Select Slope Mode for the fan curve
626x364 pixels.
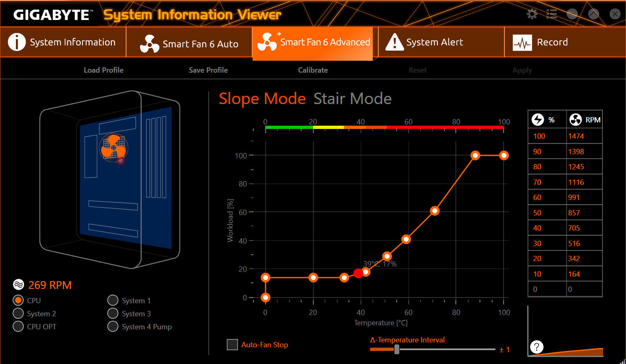point(262,99)
